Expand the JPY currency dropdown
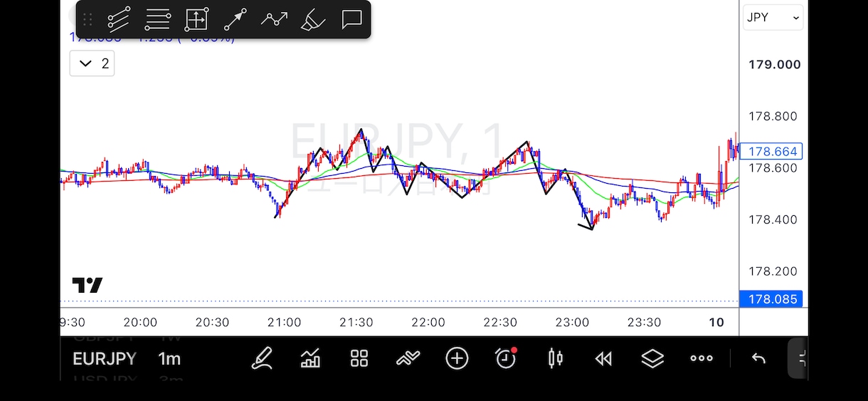This screenshot has height=401, width=868. (773, 18)
